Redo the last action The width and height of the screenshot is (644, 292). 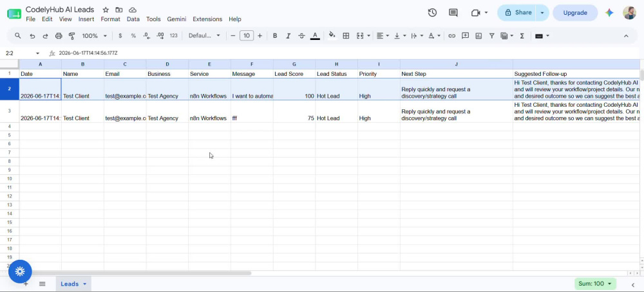pos(45,35)
